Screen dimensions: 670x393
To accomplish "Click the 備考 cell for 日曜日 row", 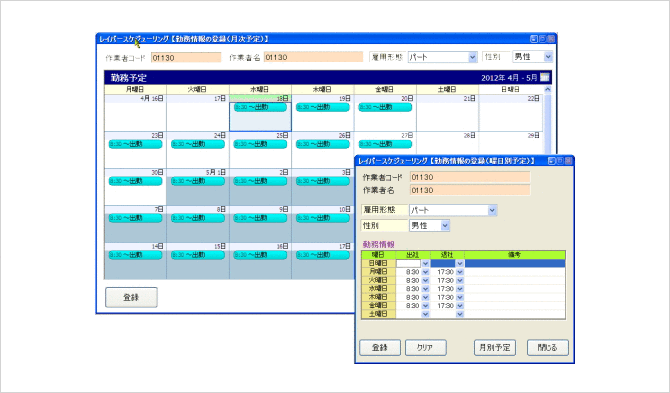I will tap(515, 264).
